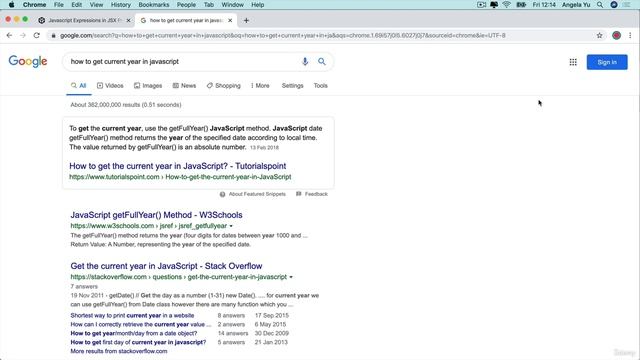The height and width of the screenshot is (360, 640).
Task: Open the View menu
Action: pyautogui.click(x=96, y=5)
